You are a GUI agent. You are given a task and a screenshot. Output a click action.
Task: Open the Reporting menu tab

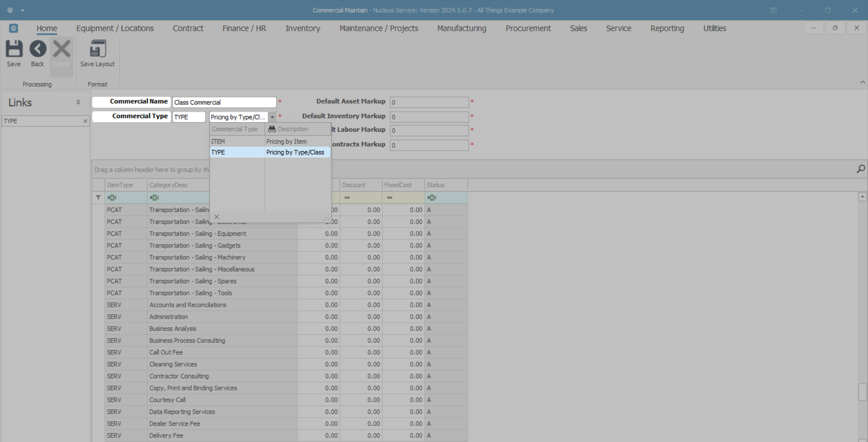click(667, 29)
